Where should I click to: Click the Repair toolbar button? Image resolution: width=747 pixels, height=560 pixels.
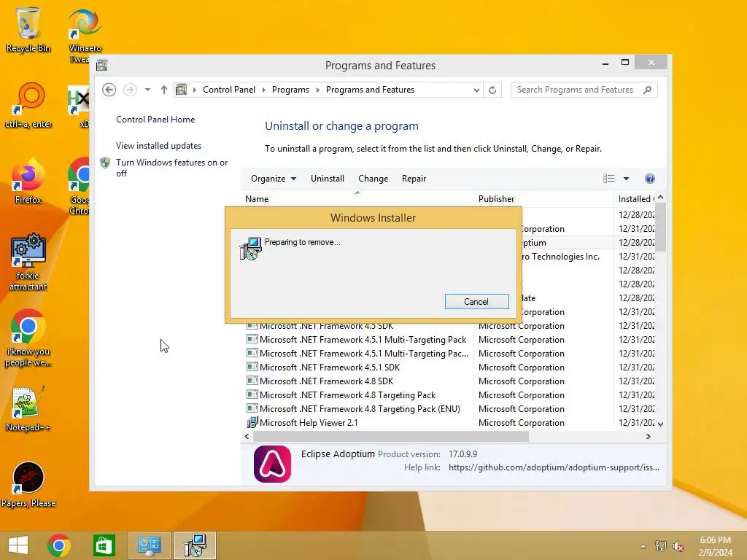pos(414,179)
